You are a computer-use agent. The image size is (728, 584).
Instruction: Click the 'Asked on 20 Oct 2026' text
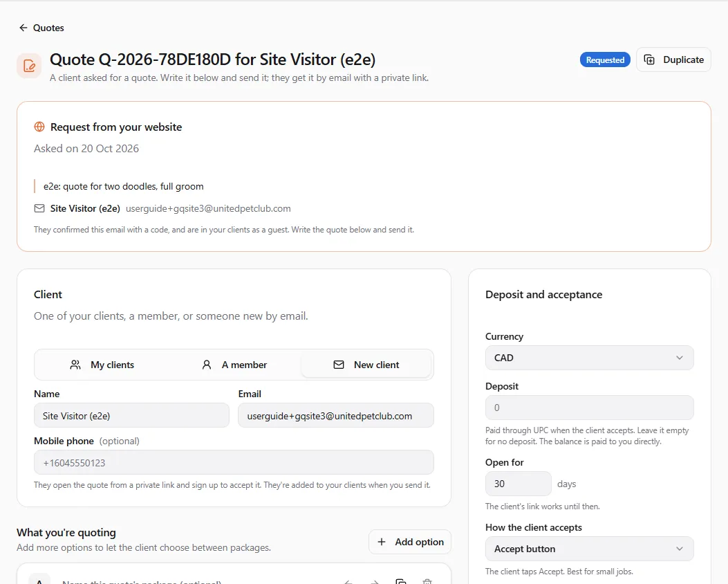pos(86,149)
